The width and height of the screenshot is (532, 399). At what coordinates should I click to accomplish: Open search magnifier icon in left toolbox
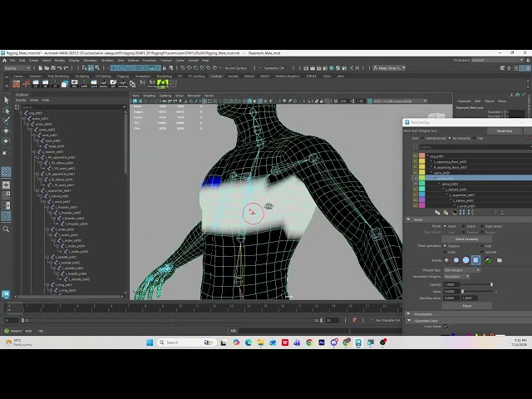click(6, 229)
